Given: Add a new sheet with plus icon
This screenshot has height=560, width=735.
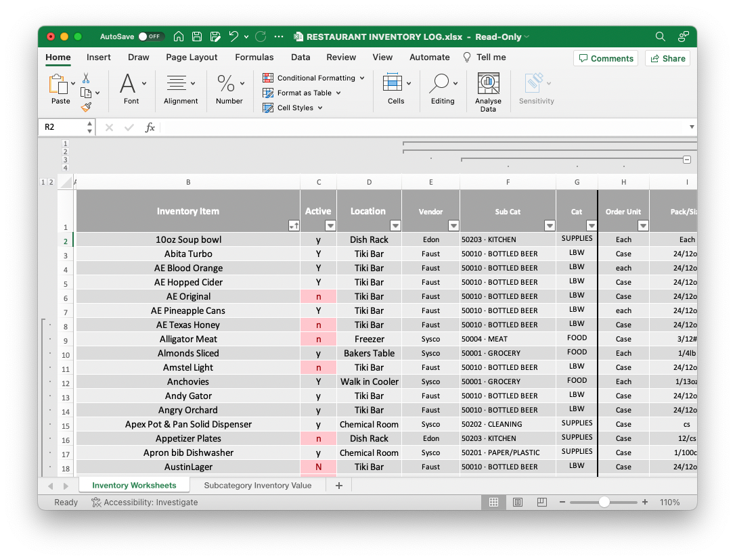Looking at the screenshot, I should (x=339, y=486).
